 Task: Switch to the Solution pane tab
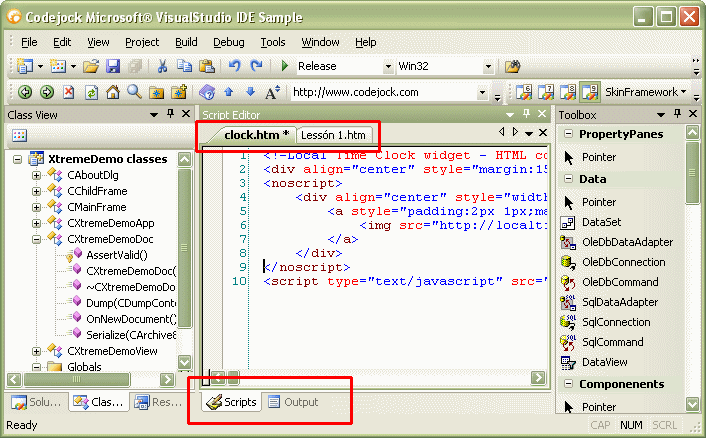coord(37,402)
